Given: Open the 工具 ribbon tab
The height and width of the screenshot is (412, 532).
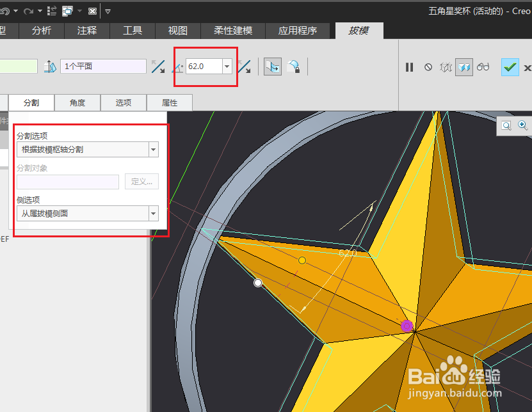Looking at the screenshot, I should tap(133, 31).
